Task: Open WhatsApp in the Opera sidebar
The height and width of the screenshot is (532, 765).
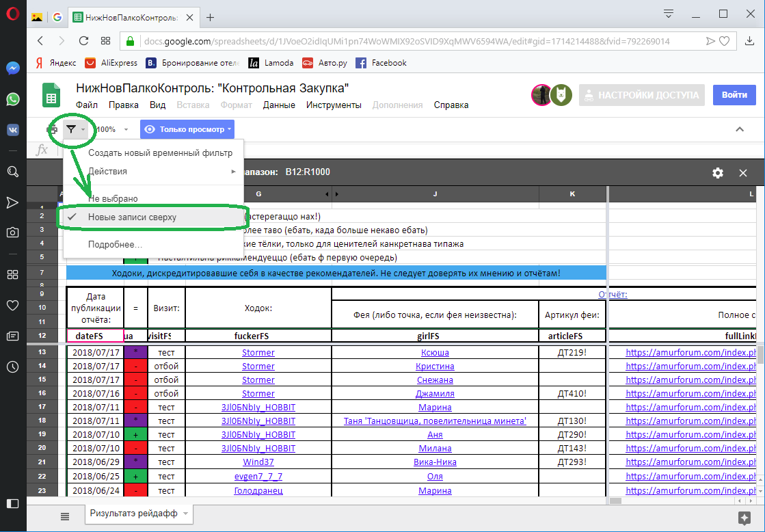Action: [x=12, y=99]
